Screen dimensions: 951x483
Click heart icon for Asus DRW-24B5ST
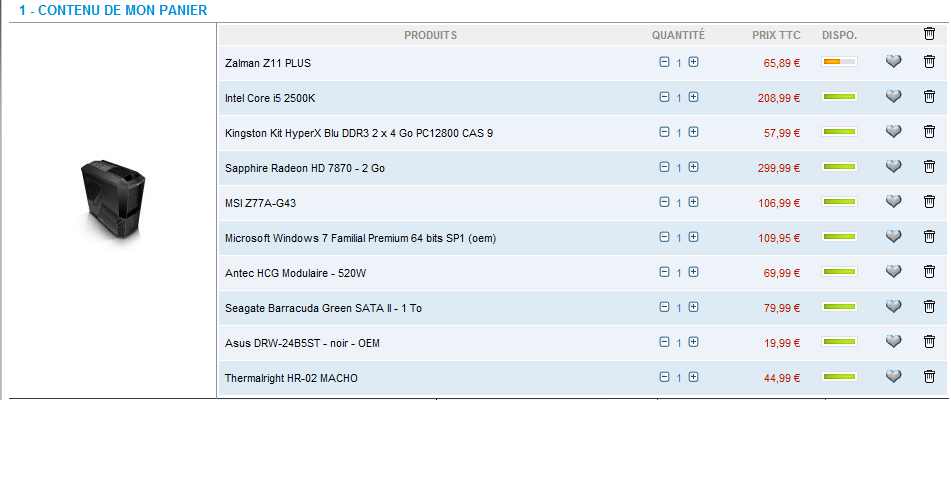click(894, 342)
